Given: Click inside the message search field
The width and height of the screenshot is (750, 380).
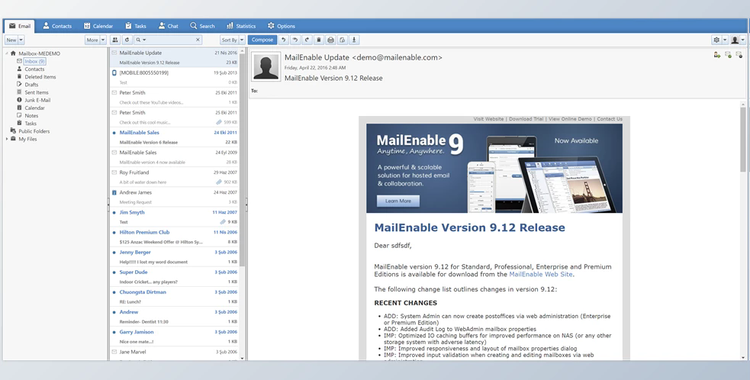Looking at the screenshot, I should tap(170, 40).
